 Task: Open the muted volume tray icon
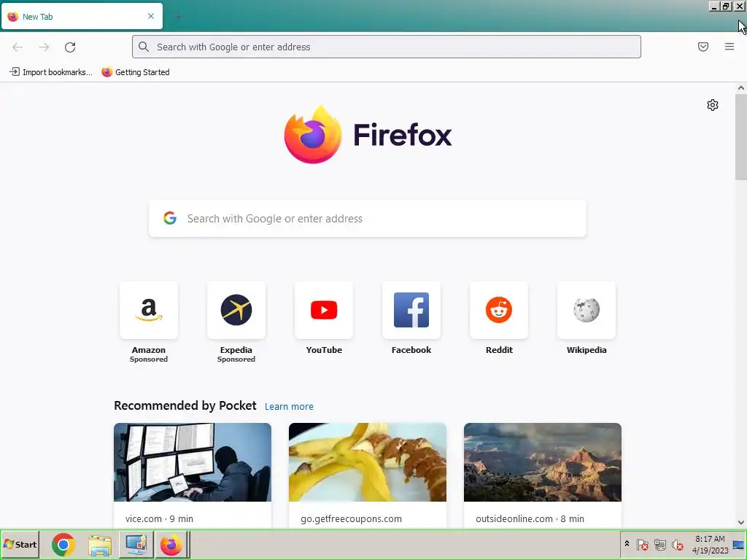pyautogui.click(x=677, y=544)
